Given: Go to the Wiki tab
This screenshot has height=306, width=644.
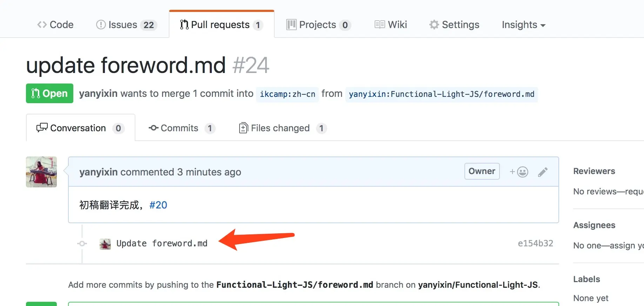Looking at the screenshot, I should click(391, 25).
